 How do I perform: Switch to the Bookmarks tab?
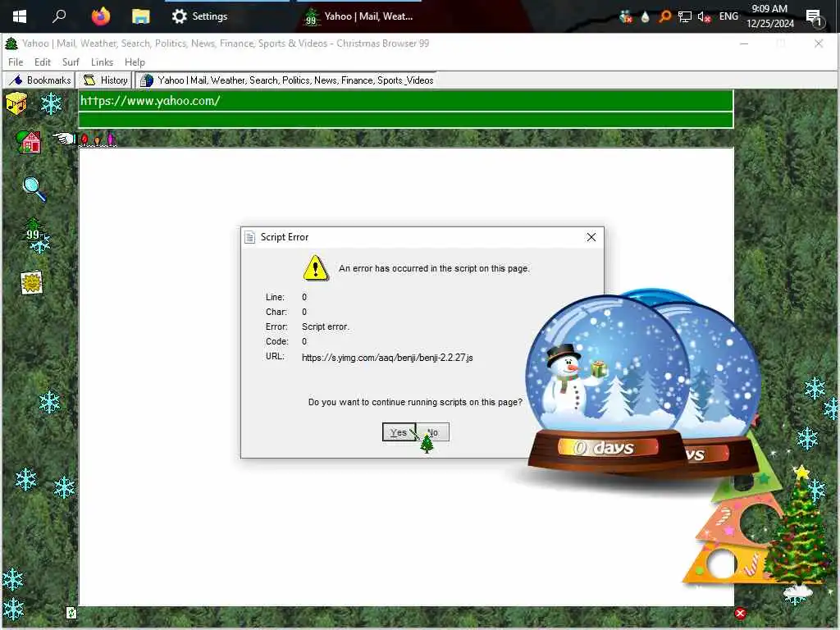(x=39, y=80)
